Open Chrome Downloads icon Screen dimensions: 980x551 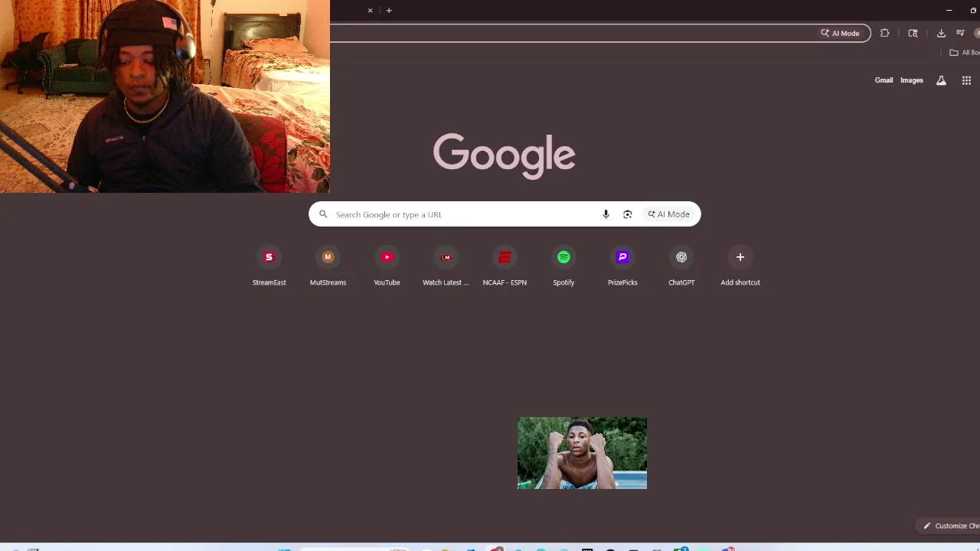[x=941, y=33]
